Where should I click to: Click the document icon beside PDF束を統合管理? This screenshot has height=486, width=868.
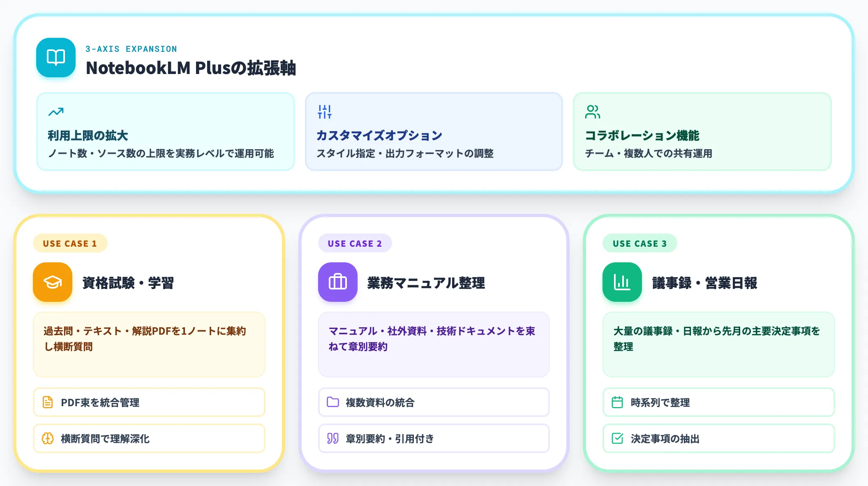coord(48,402)
